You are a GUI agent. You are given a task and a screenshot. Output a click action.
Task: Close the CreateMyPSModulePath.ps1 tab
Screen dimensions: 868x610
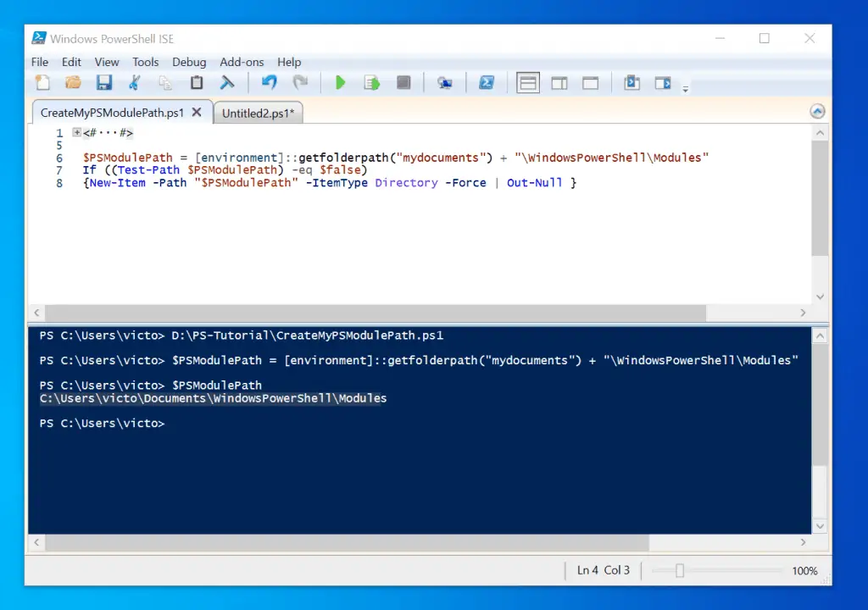[x=197, y=113]
